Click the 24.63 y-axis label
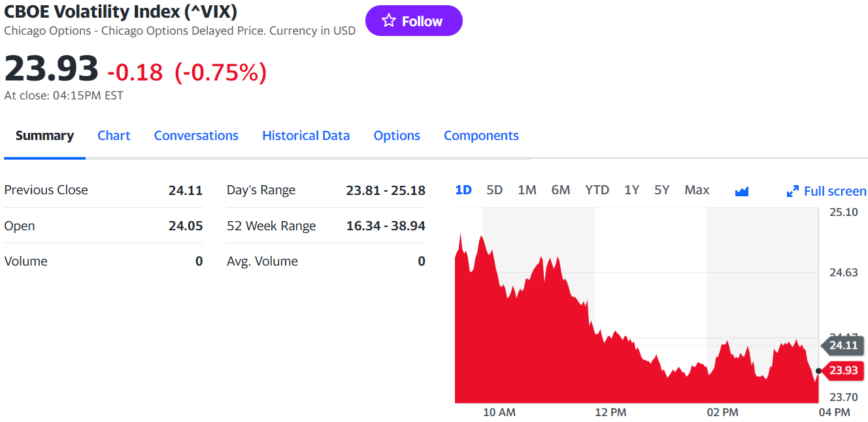The image size is (868, 422). pos(844,272)
